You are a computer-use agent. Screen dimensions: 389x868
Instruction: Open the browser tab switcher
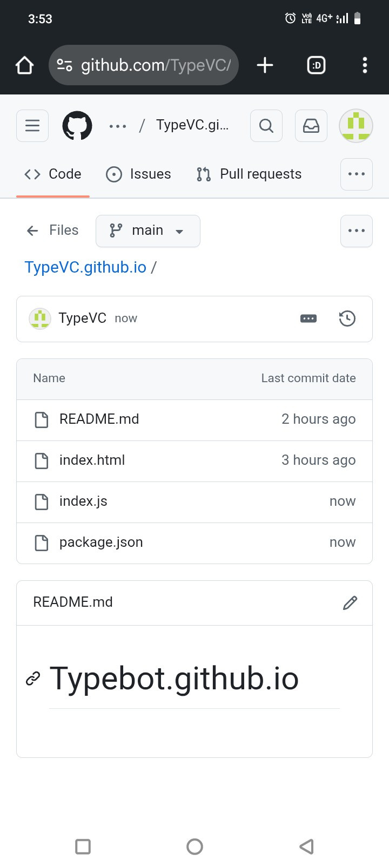point(316,65)
